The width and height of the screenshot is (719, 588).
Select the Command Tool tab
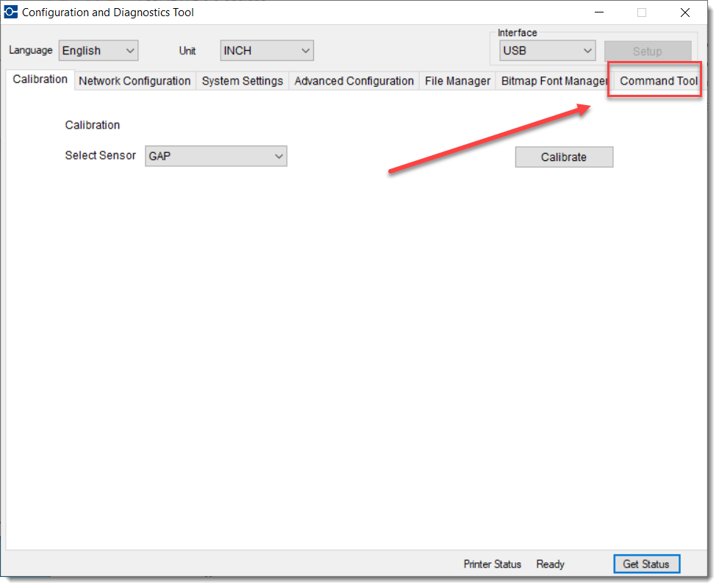click(x=658, y=81)
